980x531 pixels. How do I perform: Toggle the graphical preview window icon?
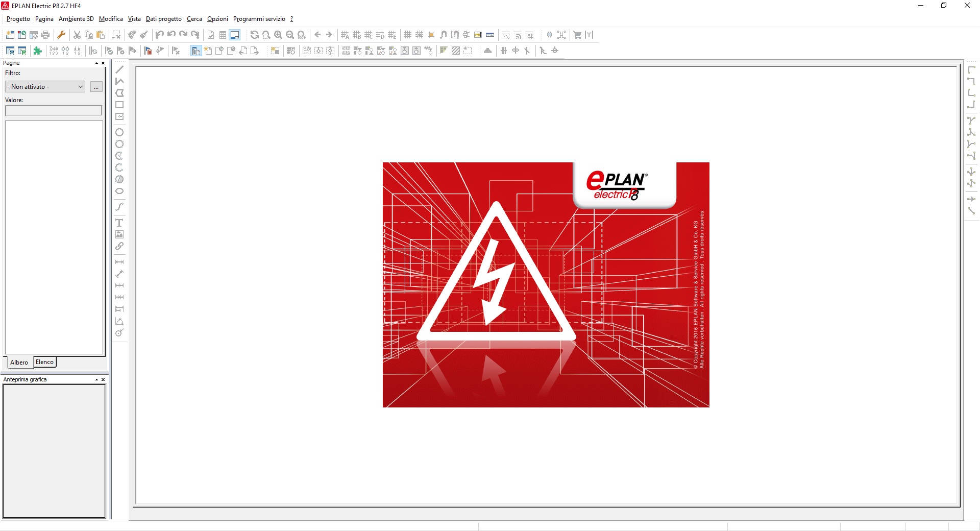(x=235, y=35)
